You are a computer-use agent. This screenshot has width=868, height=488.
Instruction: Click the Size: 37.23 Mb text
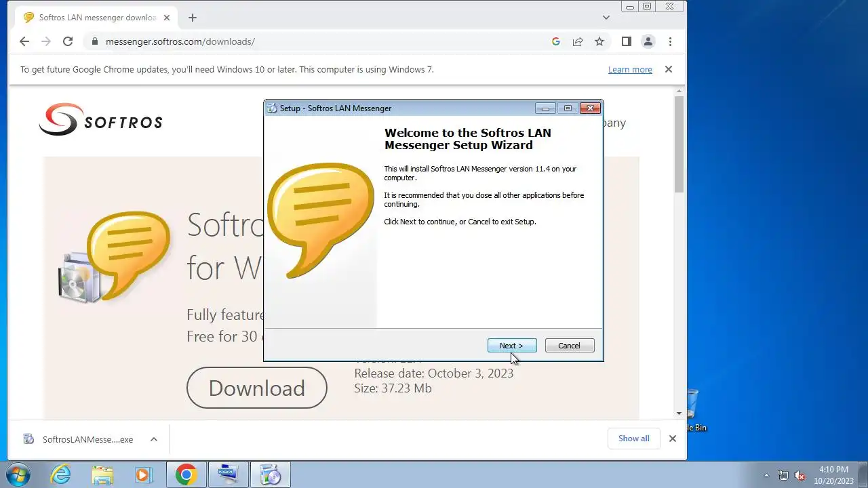click(393, 388)
